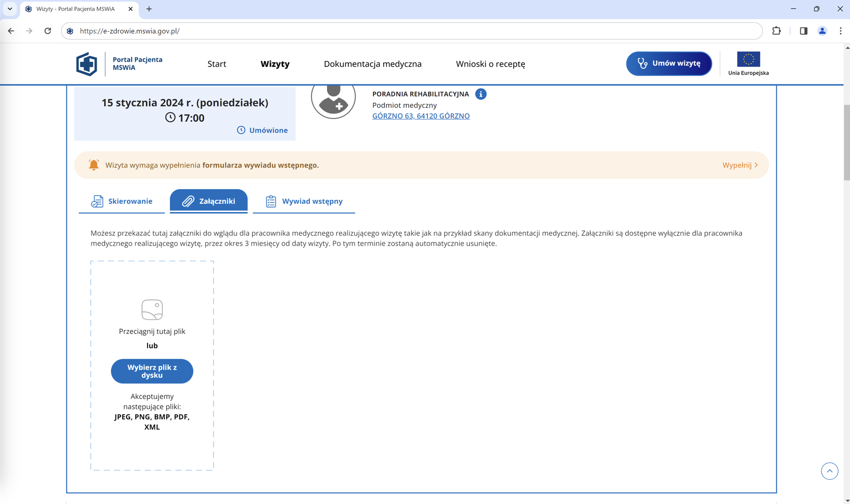Switch to the Wywiad wstępny tab
This screenshot has height=504, width=850.
(304, 201)
